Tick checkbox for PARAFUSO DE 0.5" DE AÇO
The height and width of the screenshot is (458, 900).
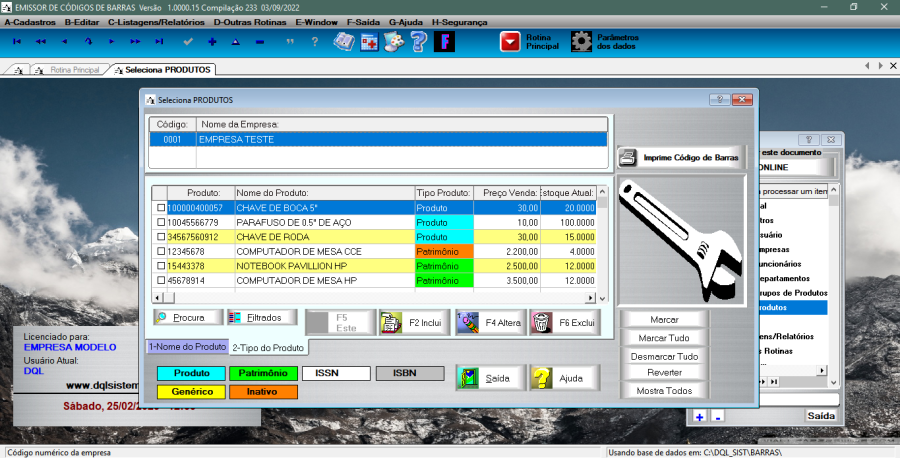(x=161, y=222)
